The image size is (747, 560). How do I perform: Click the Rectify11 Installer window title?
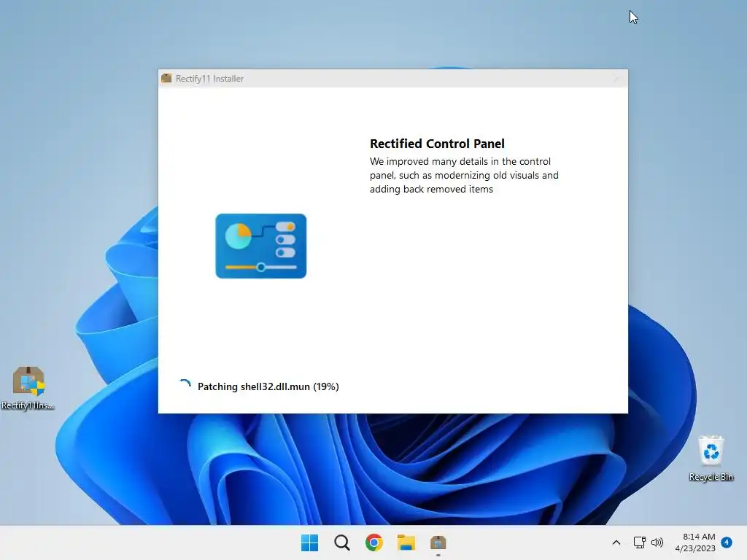(209, 79)
